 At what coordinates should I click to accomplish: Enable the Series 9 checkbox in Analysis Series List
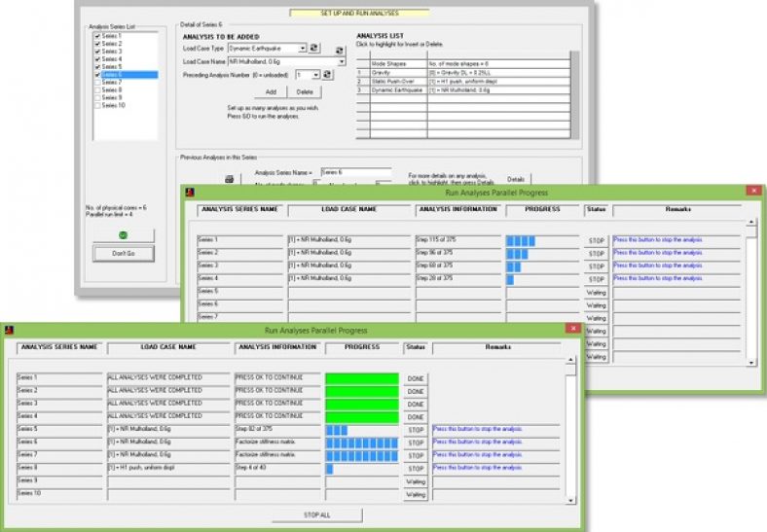[x=97, y=98]
